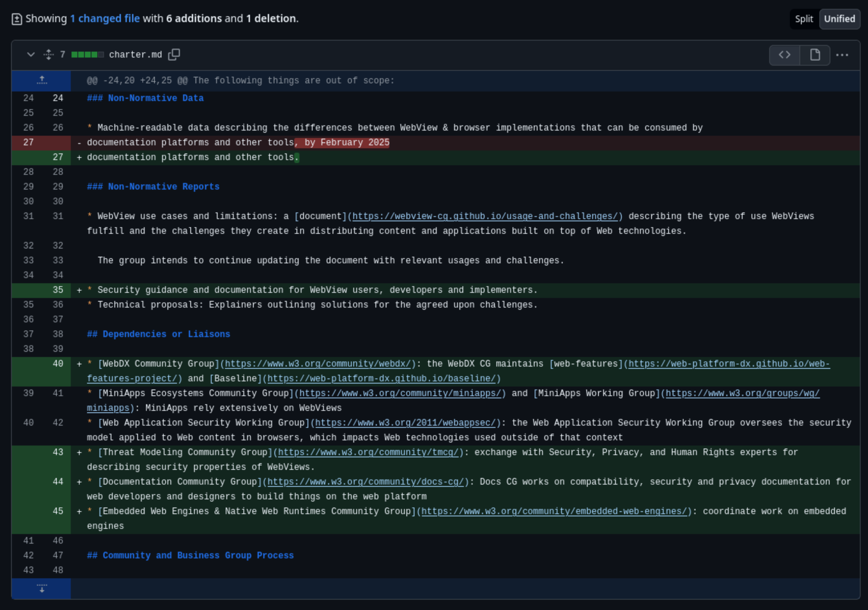Select deleted line number 27
This screenshot has height=610, width=868.
coord(28,143)
